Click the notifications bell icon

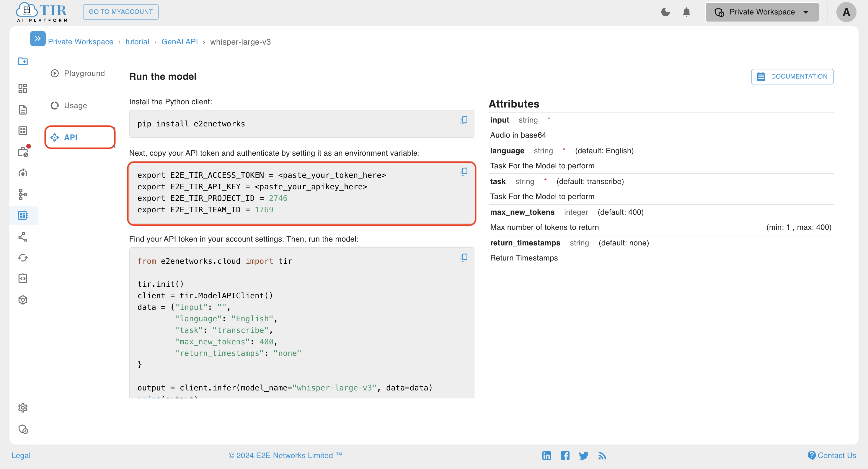[687, 12]
